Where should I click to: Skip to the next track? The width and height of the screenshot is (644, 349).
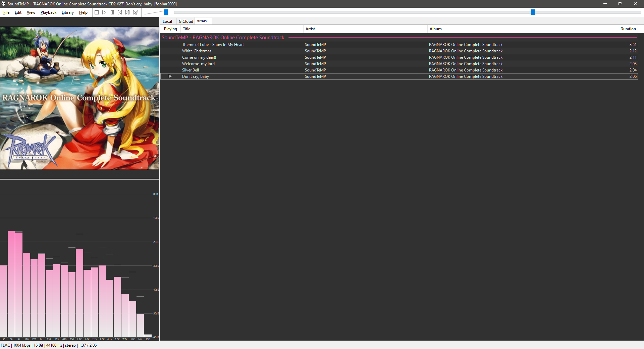127,12
